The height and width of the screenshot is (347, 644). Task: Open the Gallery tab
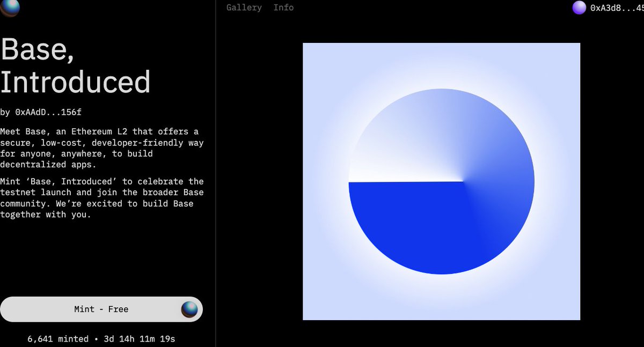coord(244,8)
